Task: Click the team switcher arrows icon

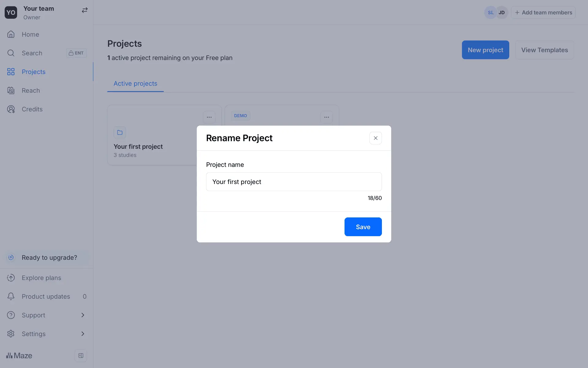Action: click(85, 10)
